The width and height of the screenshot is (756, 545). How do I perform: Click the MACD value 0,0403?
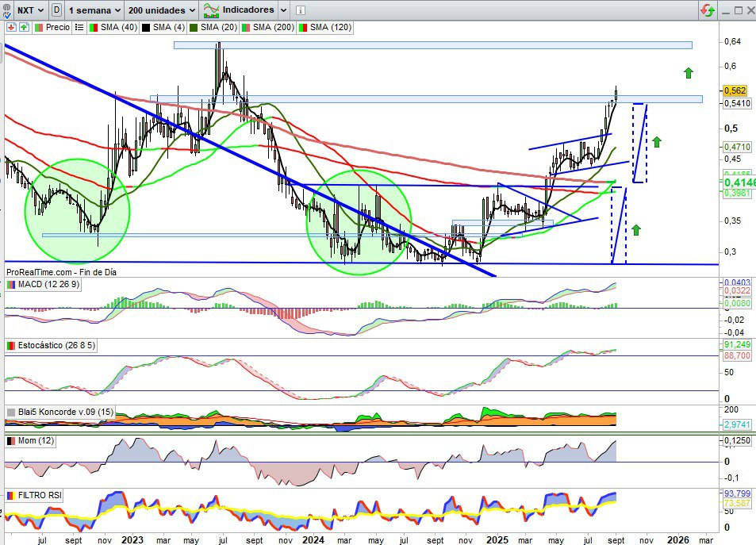click(737, 282)
